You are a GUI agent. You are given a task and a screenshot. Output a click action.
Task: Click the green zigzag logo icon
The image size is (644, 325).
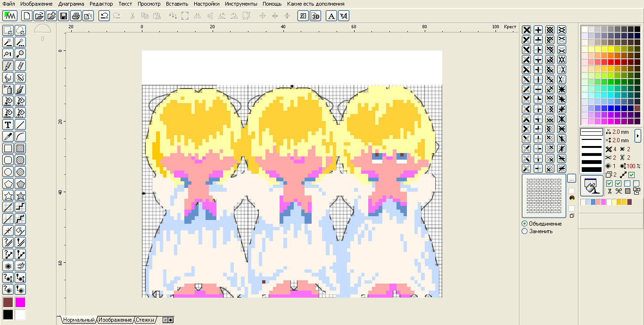pos(10,16)
